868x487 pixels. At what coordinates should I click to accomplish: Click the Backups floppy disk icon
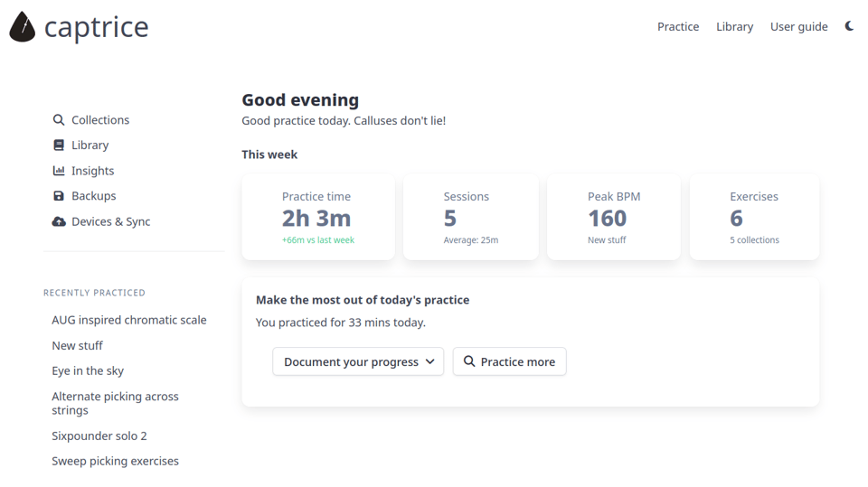(x=59, y=196)
